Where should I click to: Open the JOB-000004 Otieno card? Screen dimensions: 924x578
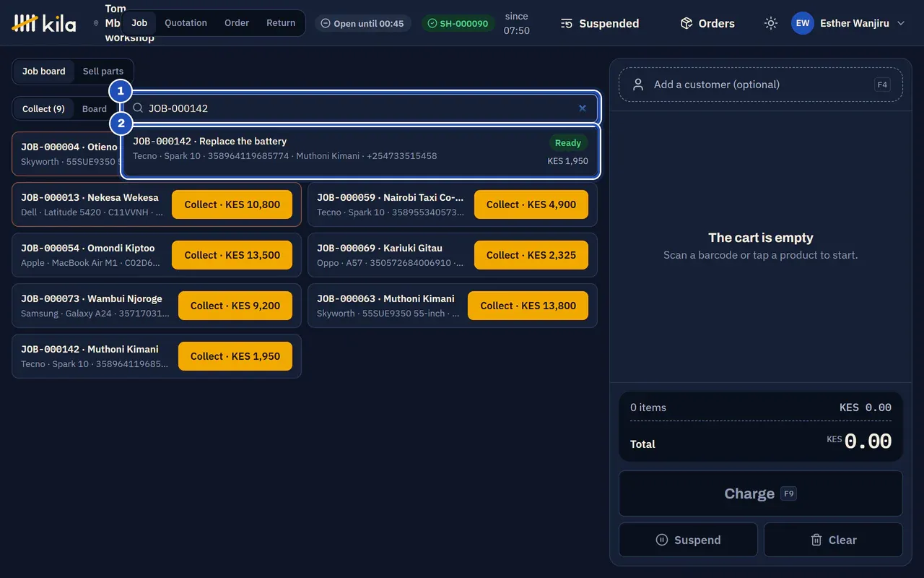click(66, 154)
